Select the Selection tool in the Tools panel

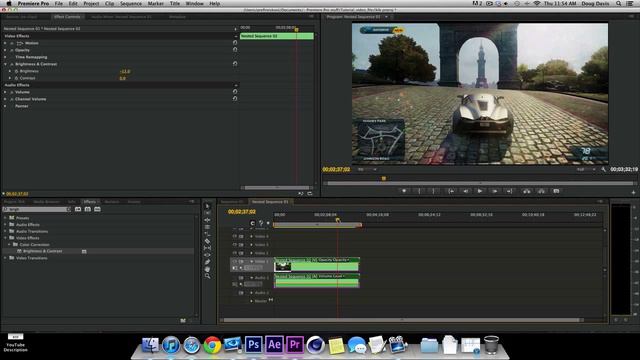(207, 206)
